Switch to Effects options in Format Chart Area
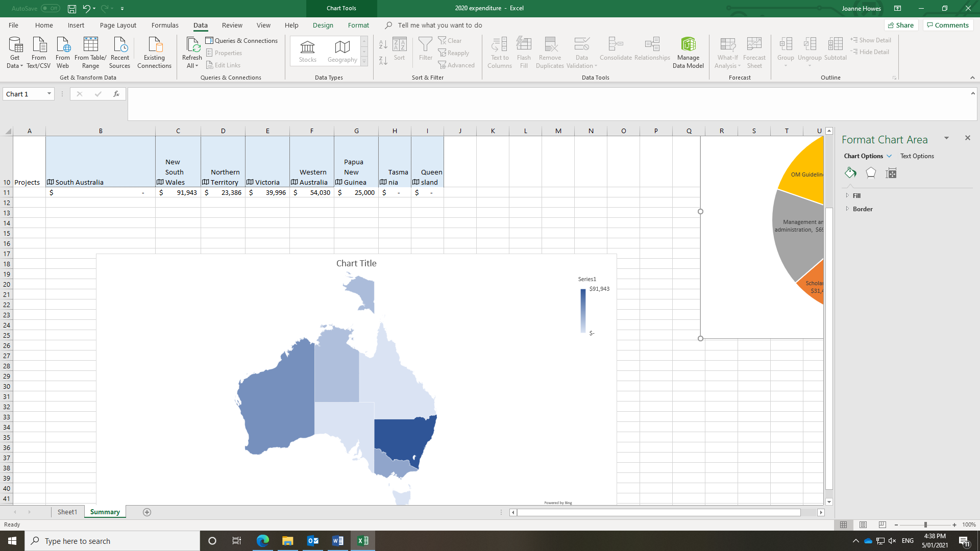Image resolution: width=980 pixels, height=551 pixels. (x=871, y=173)
